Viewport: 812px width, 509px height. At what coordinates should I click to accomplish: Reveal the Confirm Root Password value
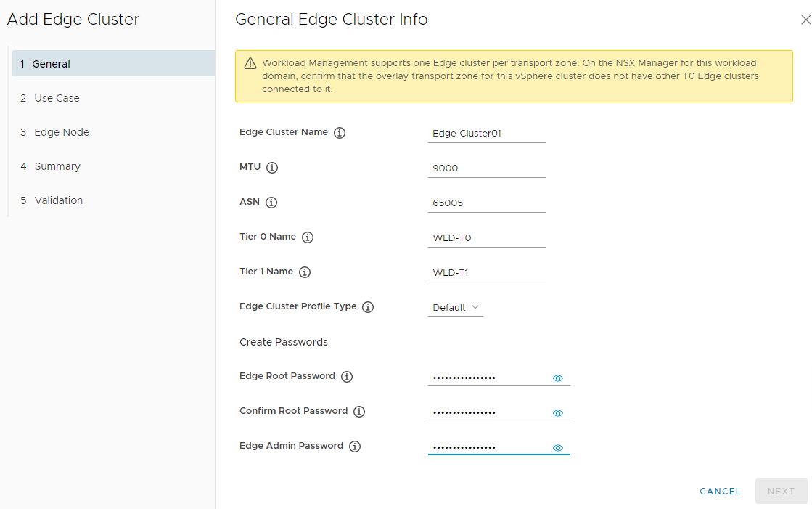point(558,413)
